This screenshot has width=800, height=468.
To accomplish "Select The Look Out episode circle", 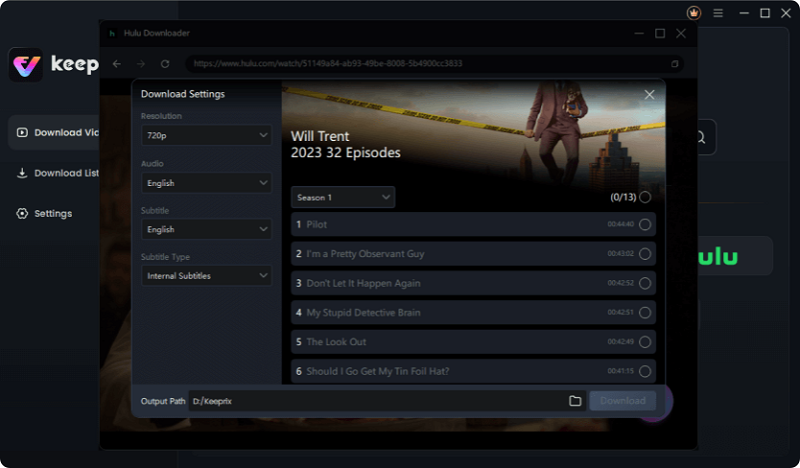I will 645,342.
